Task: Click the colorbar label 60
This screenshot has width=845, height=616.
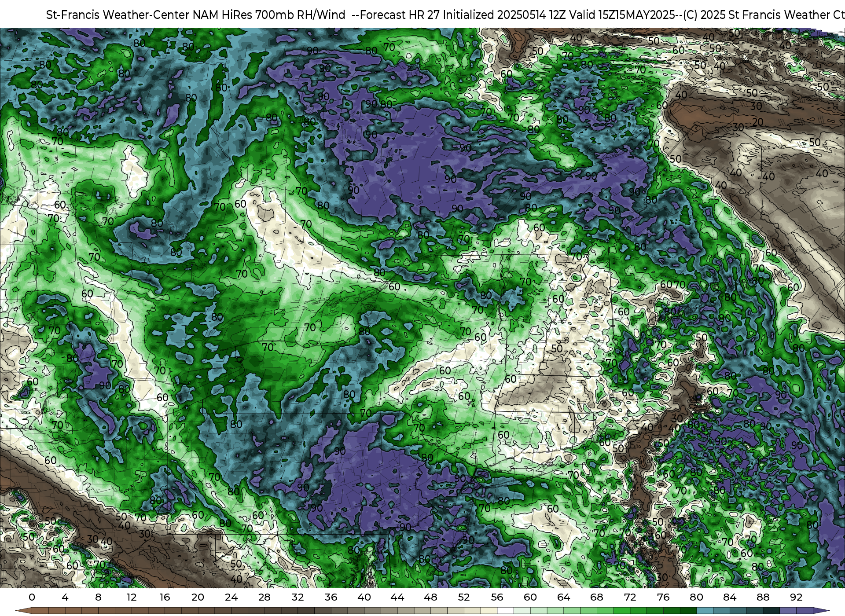Action: pos(530,597)
